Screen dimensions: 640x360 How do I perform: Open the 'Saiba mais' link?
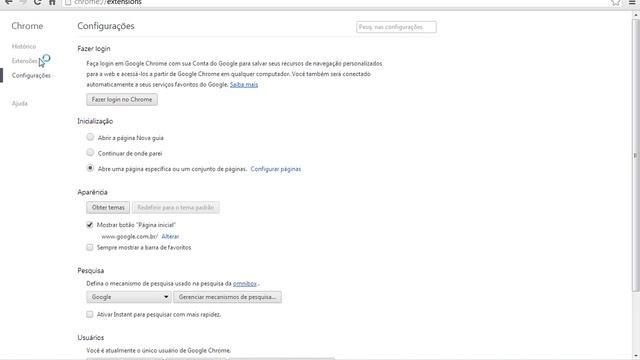pyautogui.click(x=244, y=84)
